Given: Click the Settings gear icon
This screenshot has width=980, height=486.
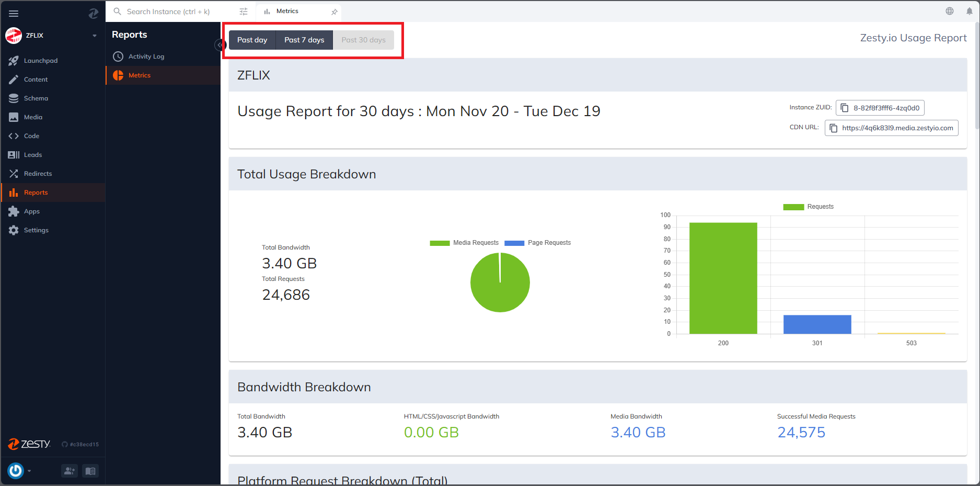Looking at the screenshot, I should point(14,230).
